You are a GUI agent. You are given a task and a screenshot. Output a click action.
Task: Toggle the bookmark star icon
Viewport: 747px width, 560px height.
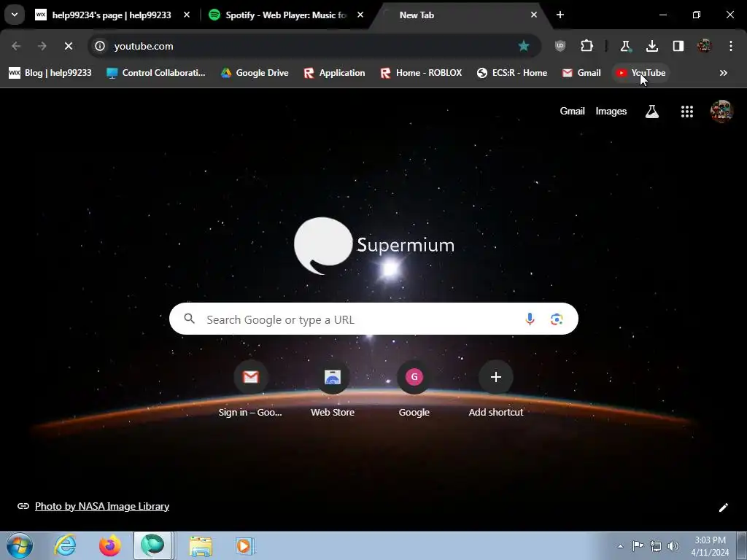pyautogui.click(x=524, y=46)
